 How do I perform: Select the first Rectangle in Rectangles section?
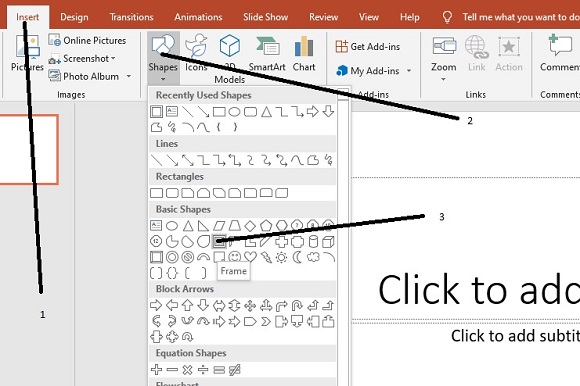pyautogui.click(x=156, y=193)
